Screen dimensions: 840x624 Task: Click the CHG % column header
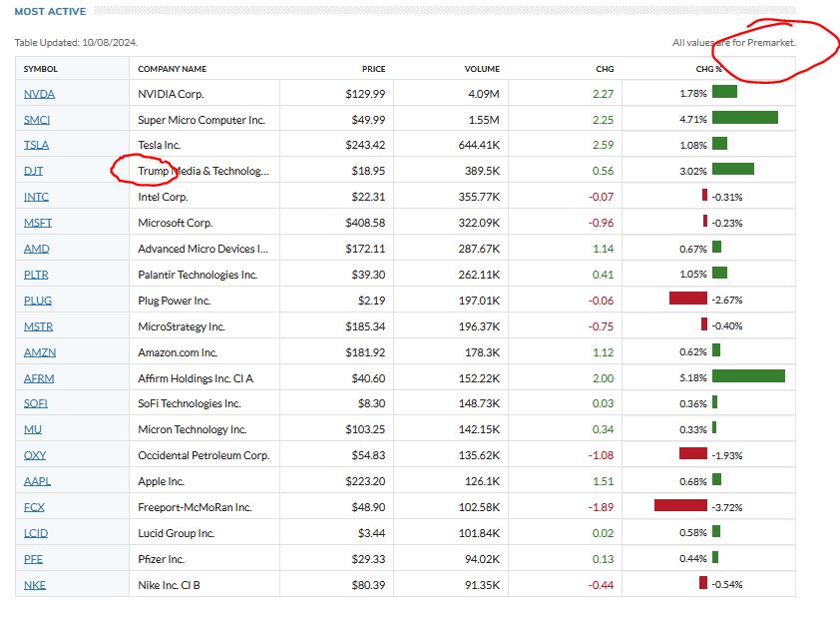click(x=708, y=69)
